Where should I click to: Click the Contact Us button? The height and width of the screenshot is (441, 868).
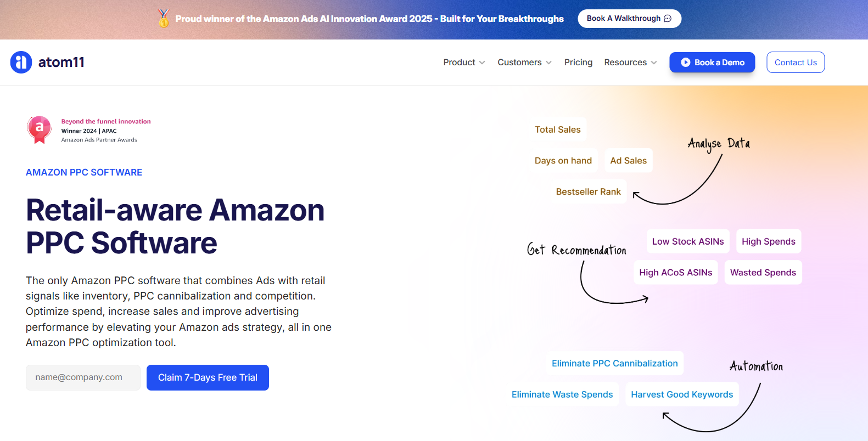(796, 63)
